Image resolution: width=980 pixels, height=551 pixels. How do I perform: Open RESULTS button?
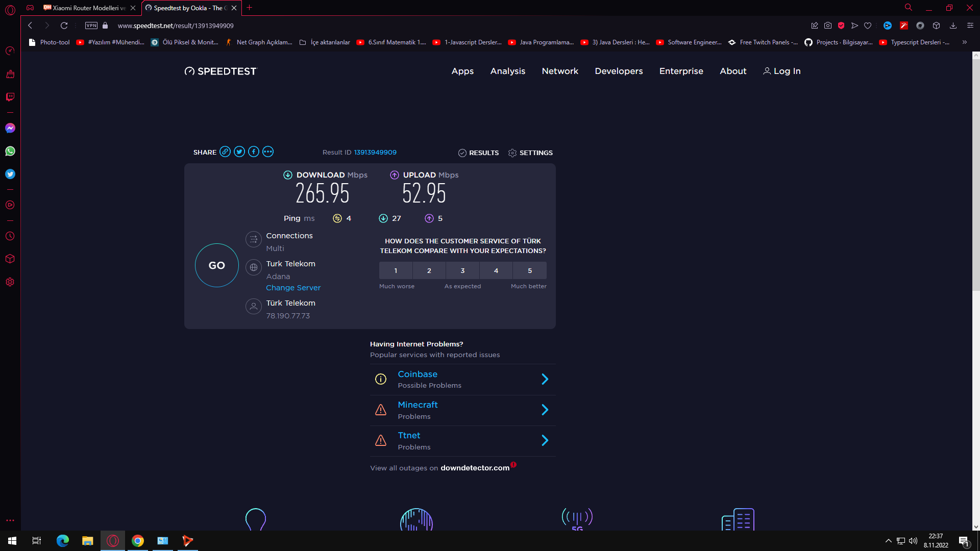(x=478, y=153)
